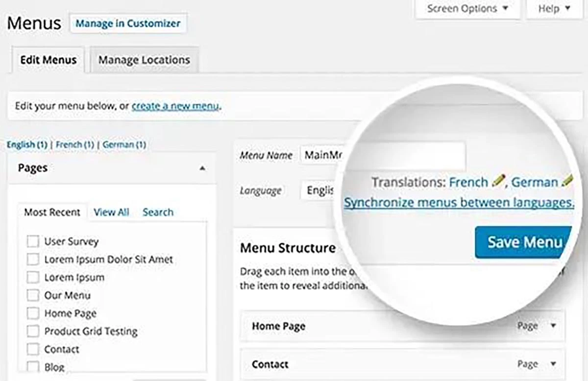Open the View All pages tab
Image resolution: width=588 pixels, height=381 pixels.
pos(111,212)
